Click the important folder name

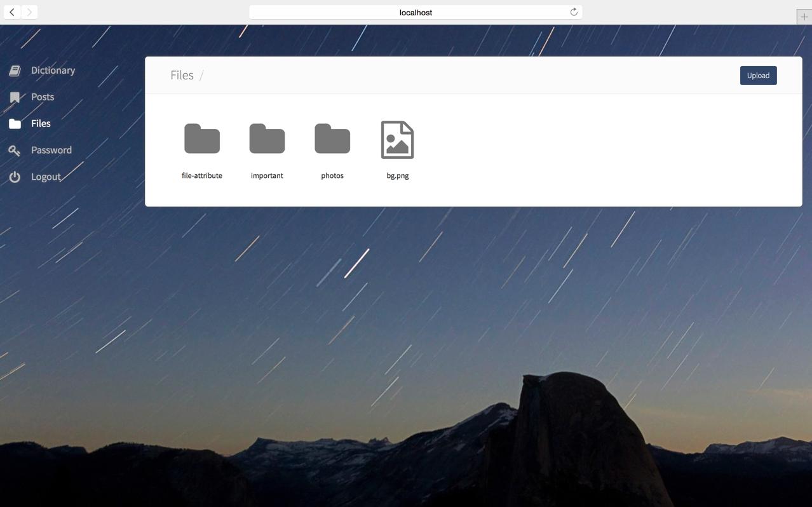(267, 175)
